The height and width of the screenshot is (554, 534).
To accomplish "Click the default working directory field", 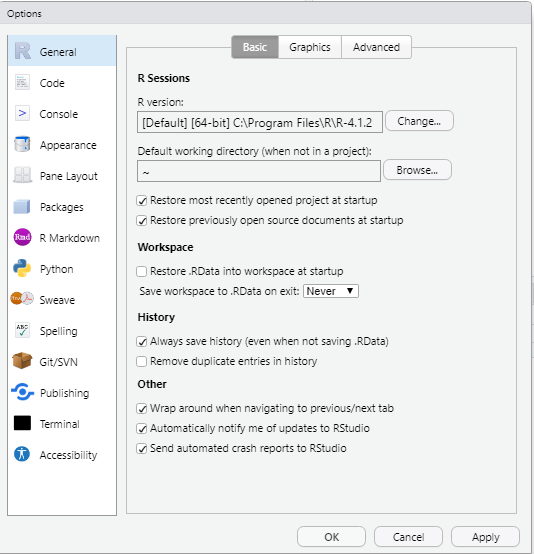I will coord(259,171).
